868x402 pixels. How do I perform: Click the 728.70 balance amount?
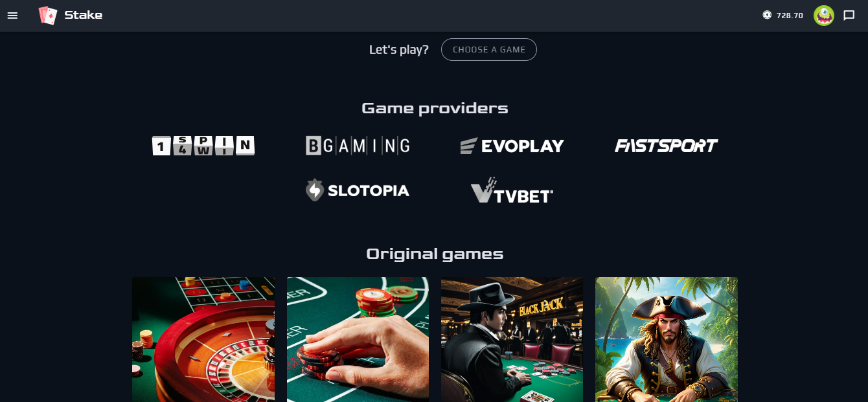[790, 16]
